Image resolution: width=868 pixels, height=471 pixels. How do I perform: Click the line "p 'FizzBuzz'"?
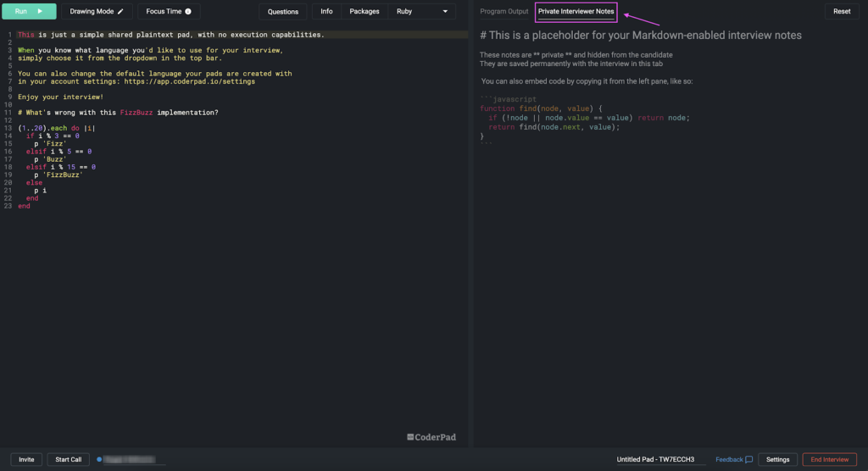[58, 175]
